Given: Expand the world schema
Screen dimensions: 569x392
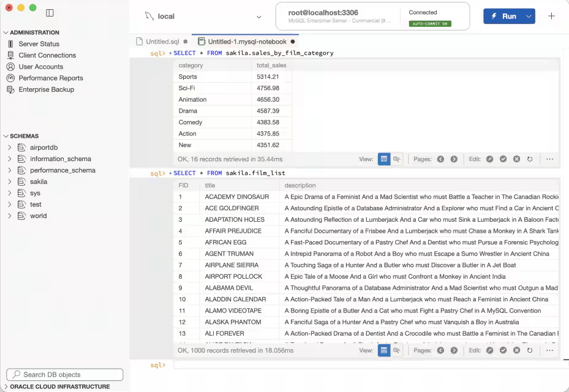Looking at the screenshot, I should pos(10,216).
